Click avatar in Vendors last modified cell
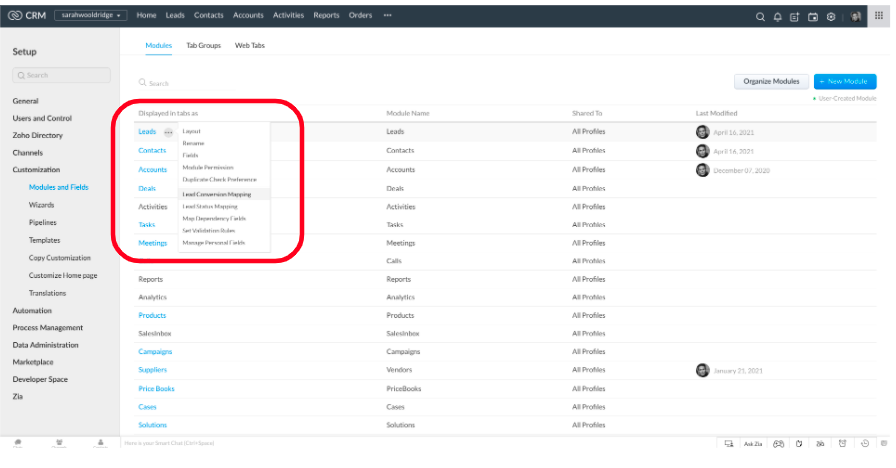 pyautogui.click(x=702, y=370)
